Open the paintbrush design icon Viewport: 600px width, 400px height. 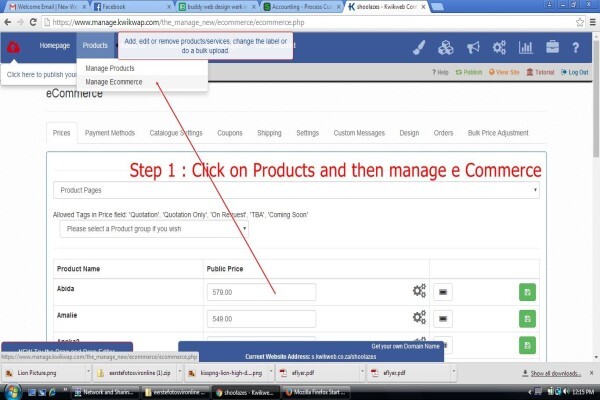point(419,47)
